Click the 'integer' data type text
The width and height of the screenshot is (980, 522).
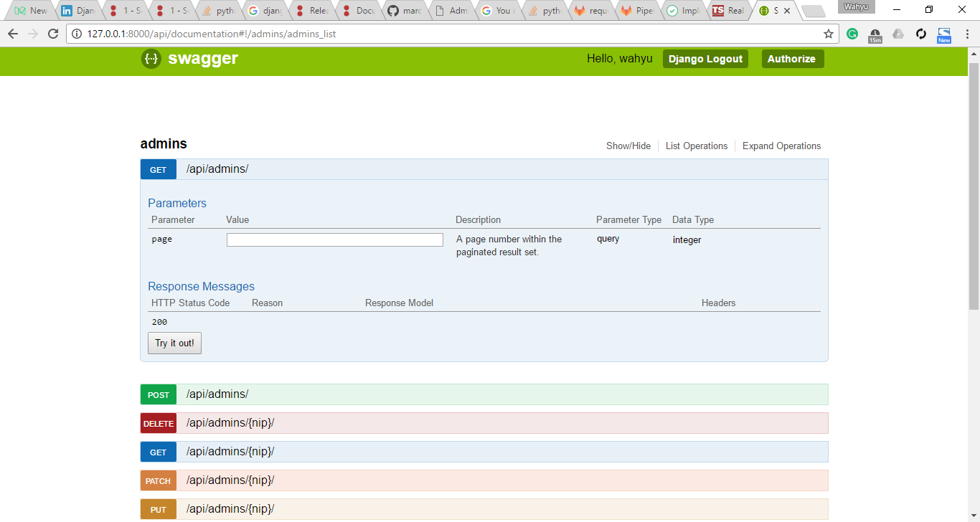point(687,240)
